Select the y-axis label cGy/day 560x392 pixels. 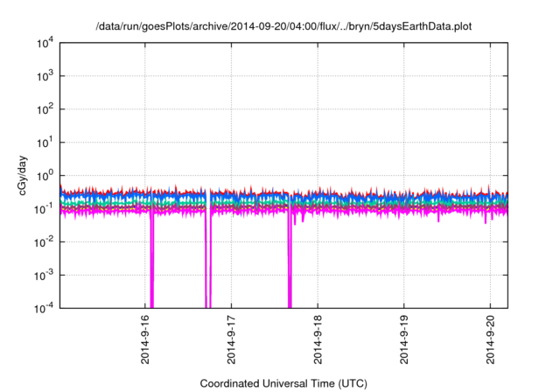coord(22,175)
